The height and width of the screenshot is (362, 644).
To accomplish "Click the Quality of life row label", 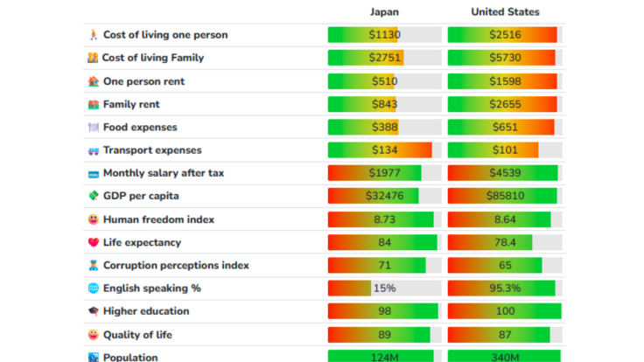I will click(x=137, y=335).
